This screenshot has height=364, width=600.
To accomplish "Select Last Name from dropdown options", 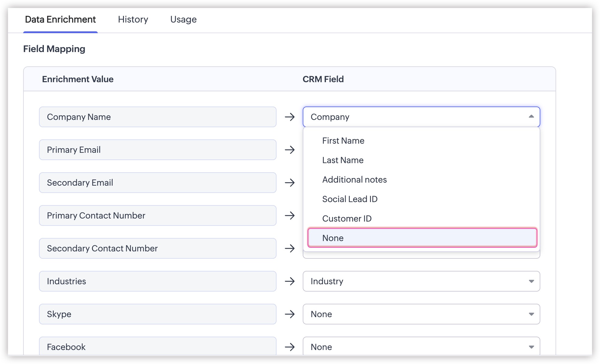I will click(x=343, y=160).
